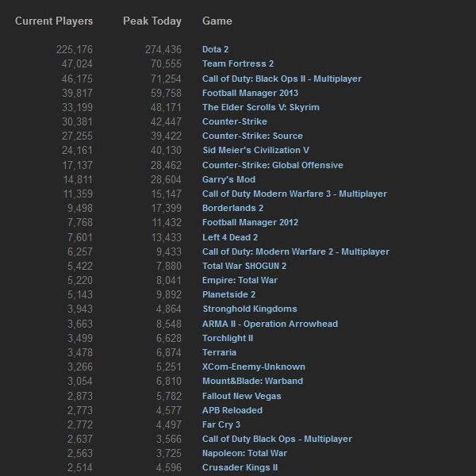Open Call of Duty: Black Ops II - Multiplayer

(x=282, y=79)
